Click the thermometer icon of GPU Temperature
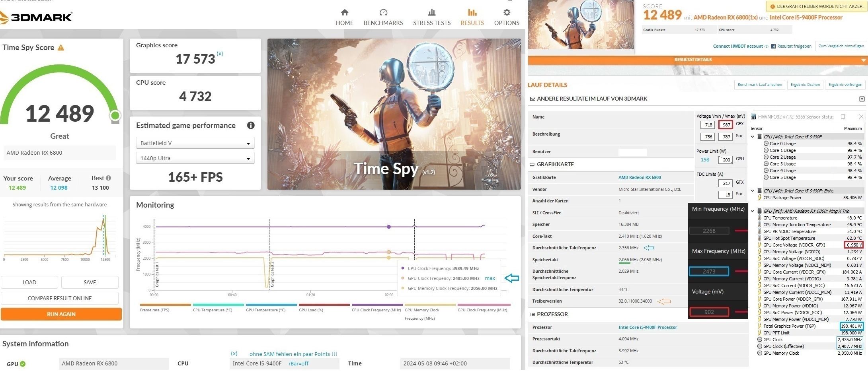 [760, 218]
